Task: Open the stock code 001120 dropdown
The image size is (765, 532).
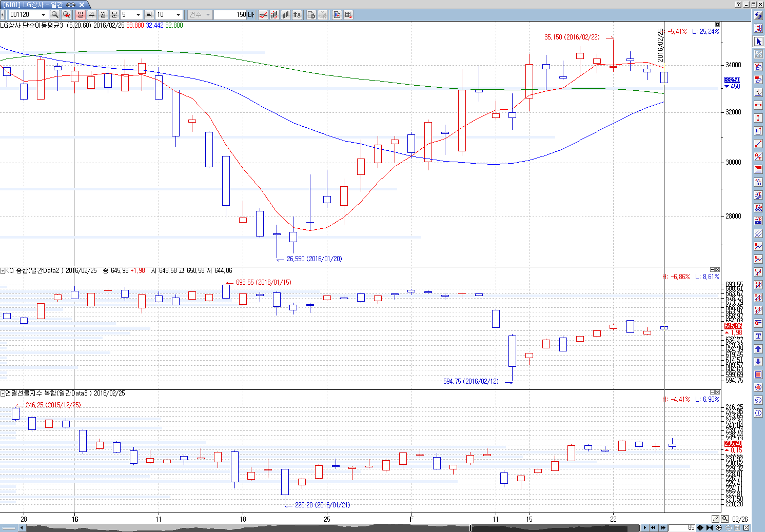Action: coord(43,15)
